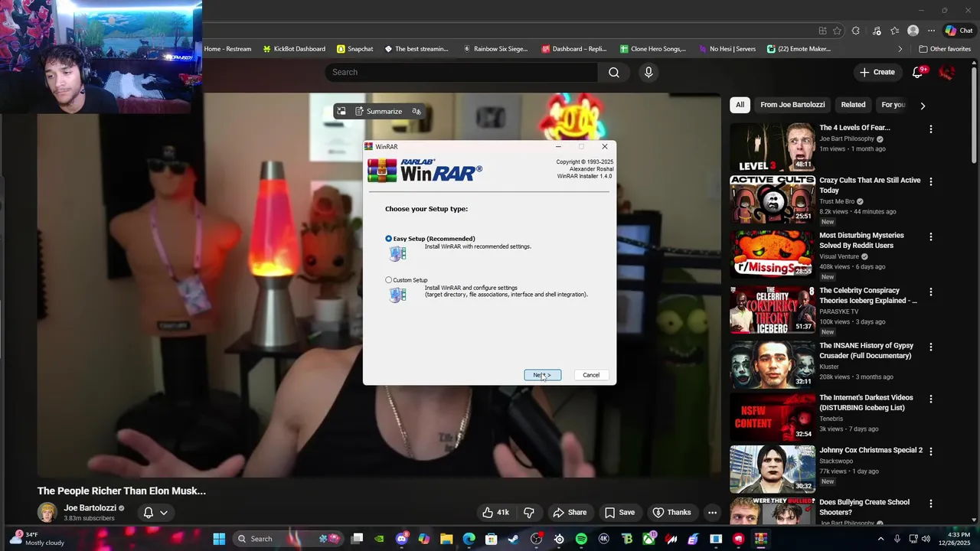This screenshot has width=980, height=551.
Task: Open options for Gypsy Crusader documentary video
Action: [x=931, y=347]
